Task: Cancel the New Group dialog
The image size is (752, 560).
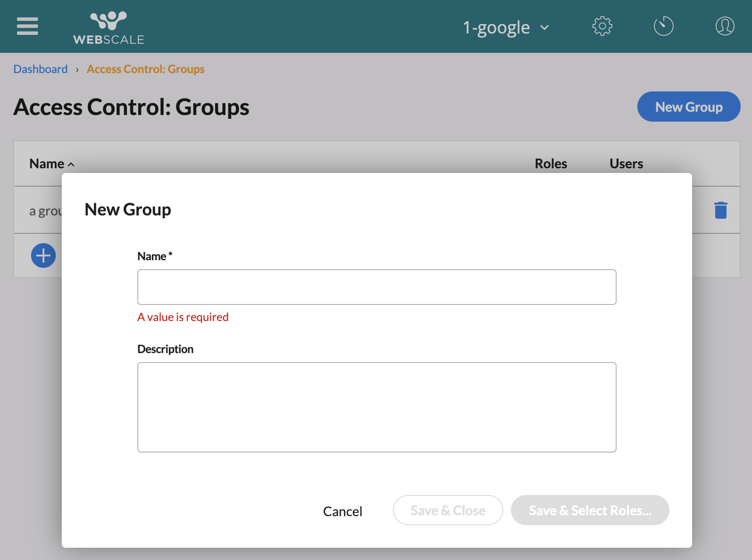Action: pyautogui.click(x=343, y=511)
